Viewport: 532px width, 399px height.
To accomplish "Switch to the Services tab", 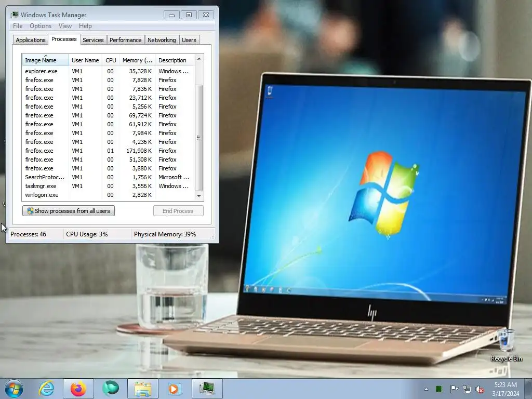I will [x=93, y=40].
